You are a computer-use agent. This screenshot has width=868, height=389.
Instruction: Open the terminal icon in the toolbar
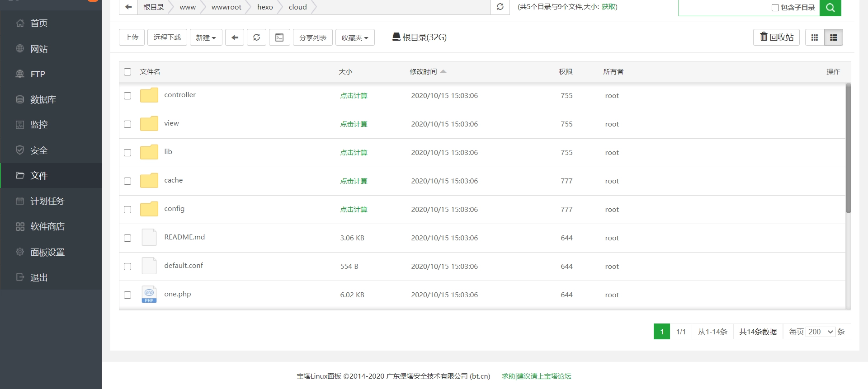click(x=279, y=37)
